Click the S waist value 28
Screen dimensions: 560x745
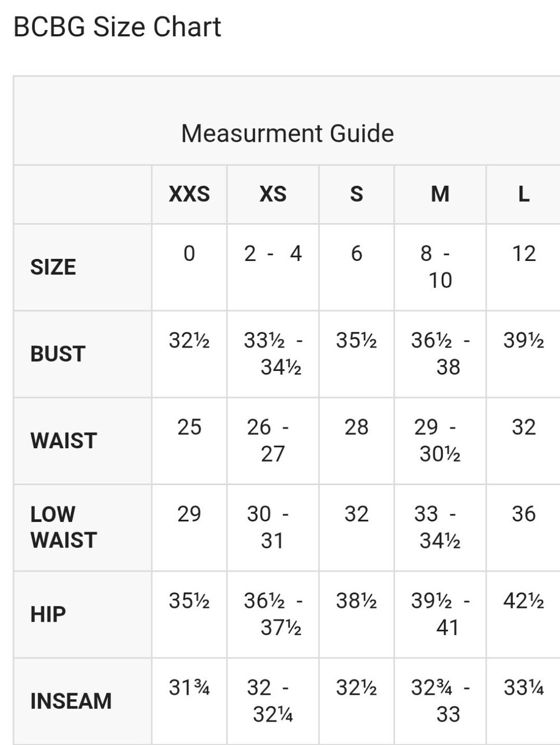pos(356,427)
